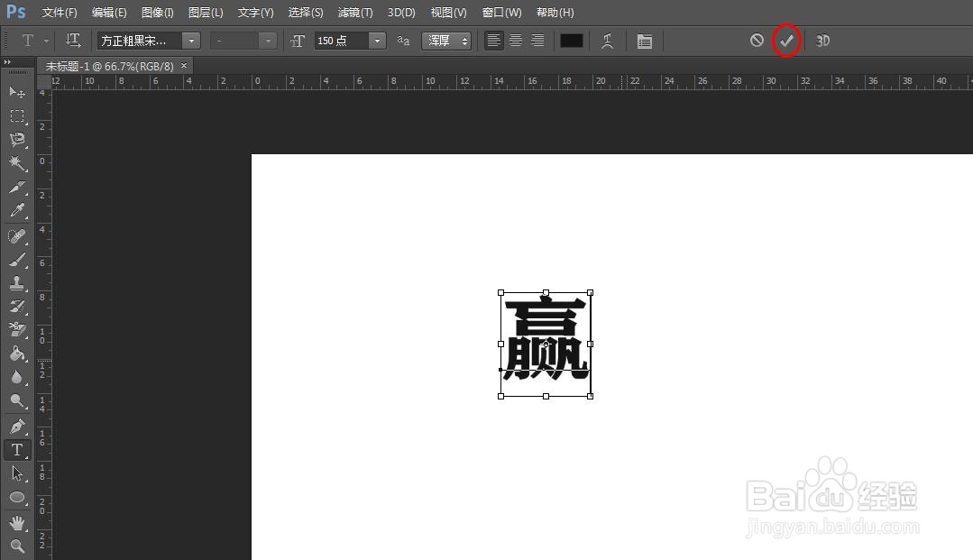973x560 pixels.
Task: Left align the text
Action: [x=494, y=41]
